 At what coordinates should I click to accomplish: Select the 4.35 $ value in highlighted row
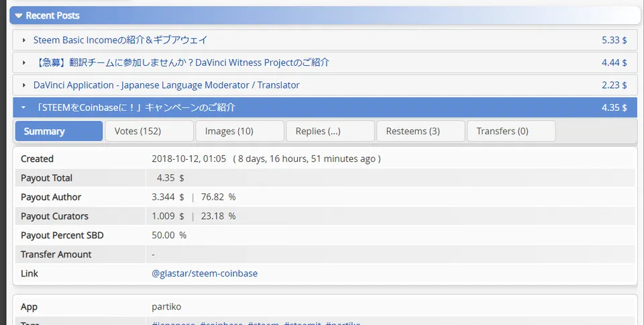pos(614,107)
